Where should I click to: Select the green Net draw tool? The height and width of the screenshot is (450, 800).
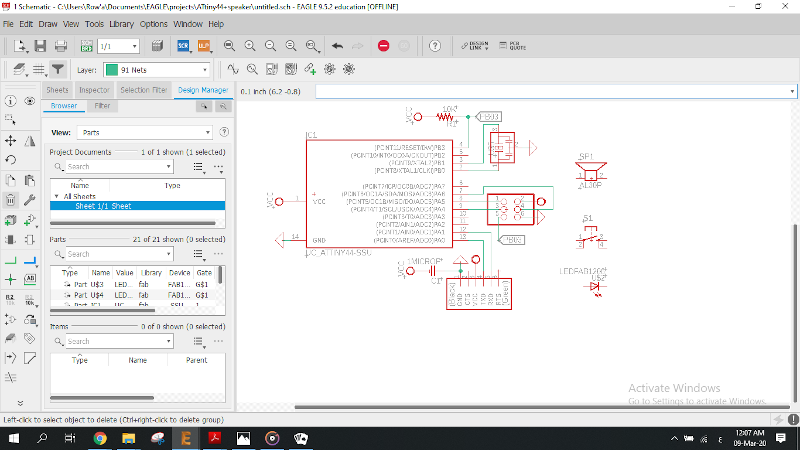tap(10, 260)
